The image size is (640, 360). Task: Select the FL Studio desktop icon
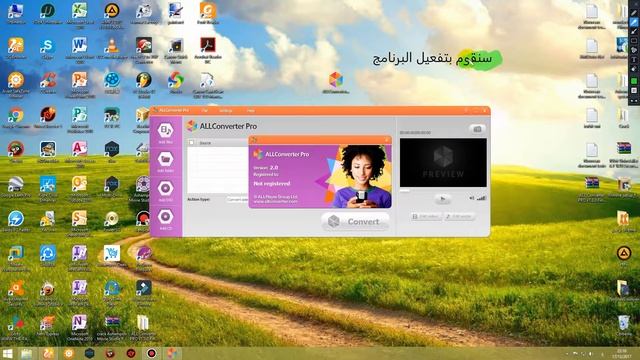tap(144, 80)
